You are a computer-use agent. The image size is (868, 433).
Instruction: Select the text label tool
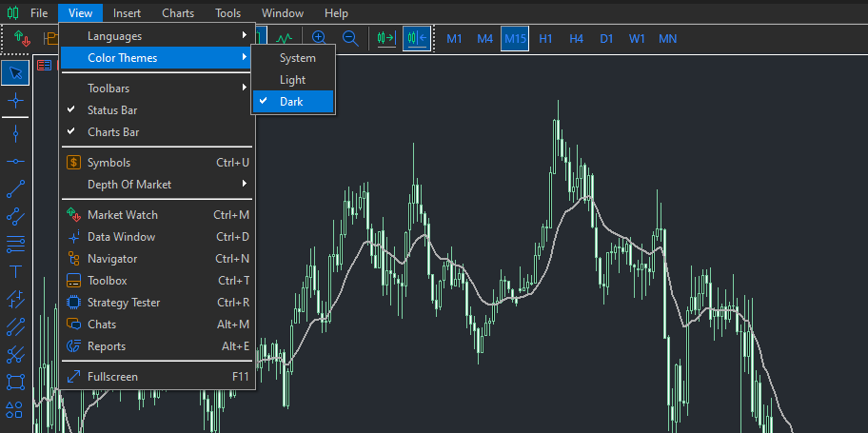click(x=15, y=271)
